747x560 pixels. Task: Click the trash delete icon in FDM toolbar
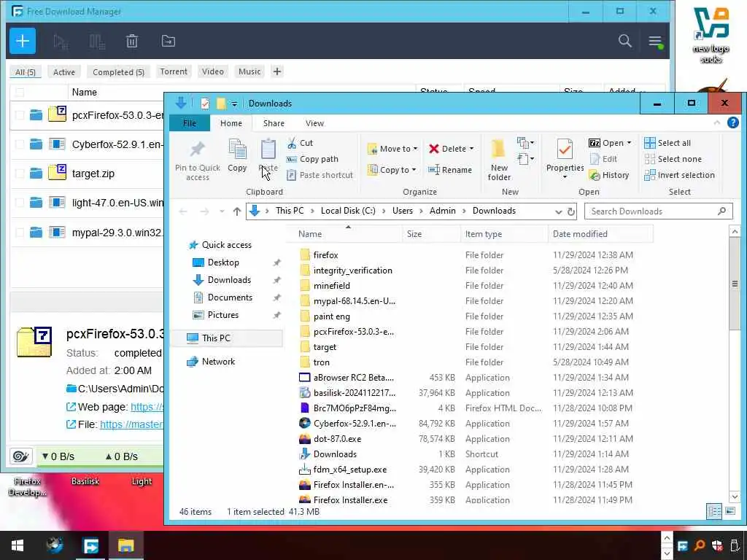click(x=132, y=42)
